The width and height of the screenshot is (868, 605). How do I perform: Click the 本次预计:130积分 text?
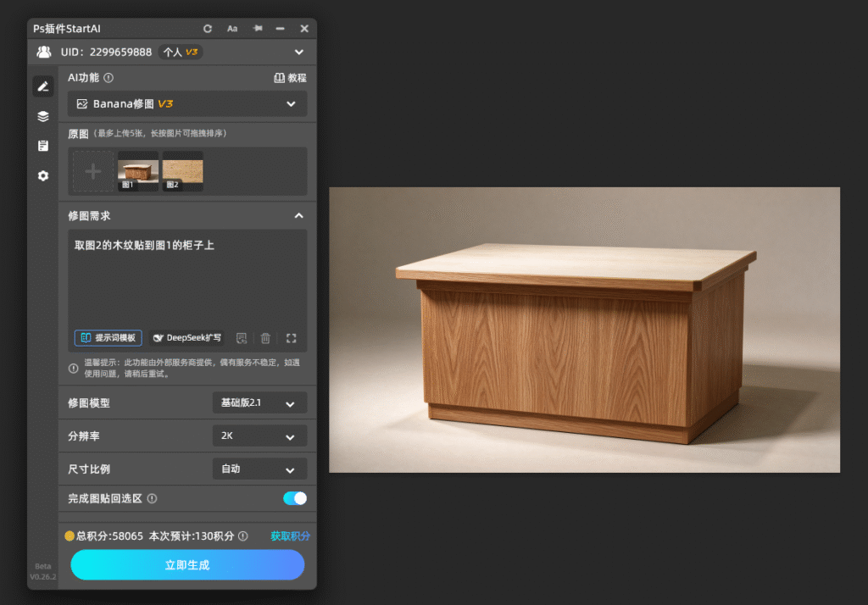click(192, 536)
